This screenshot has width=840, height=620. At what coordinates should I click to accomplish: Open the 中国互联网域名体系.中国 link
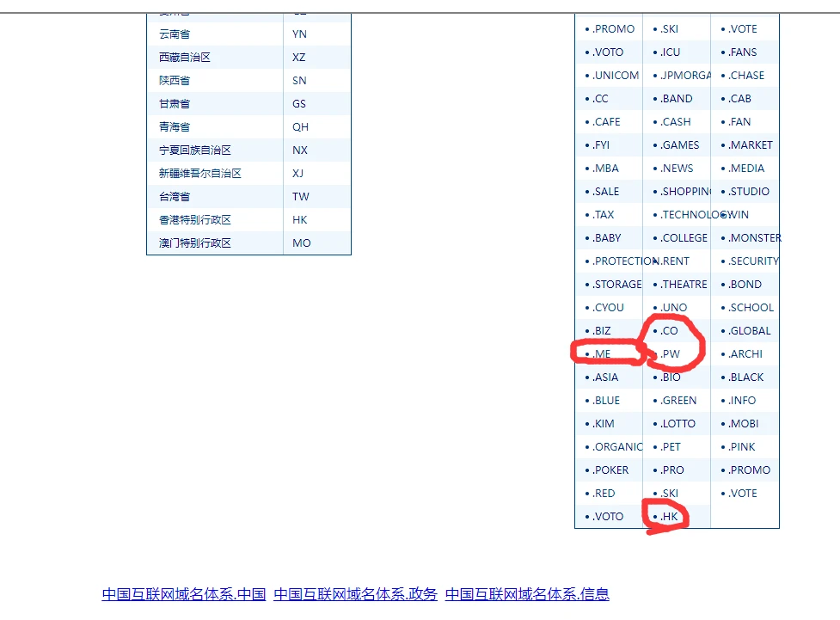pyautogui.click(x=184, y=594)
